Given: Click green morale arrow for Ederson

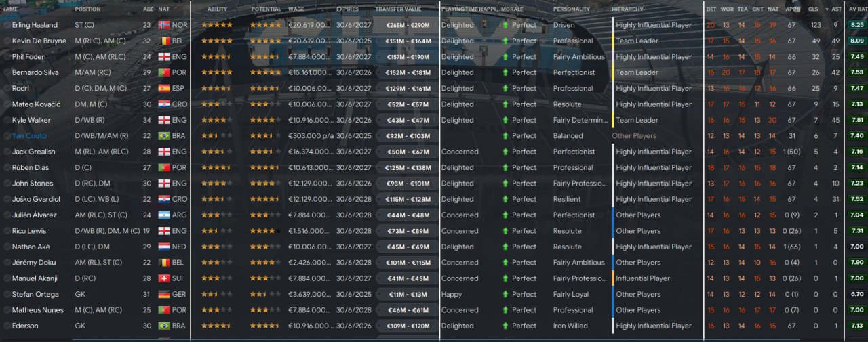Looking at the screenshot, I should [505, 326].
